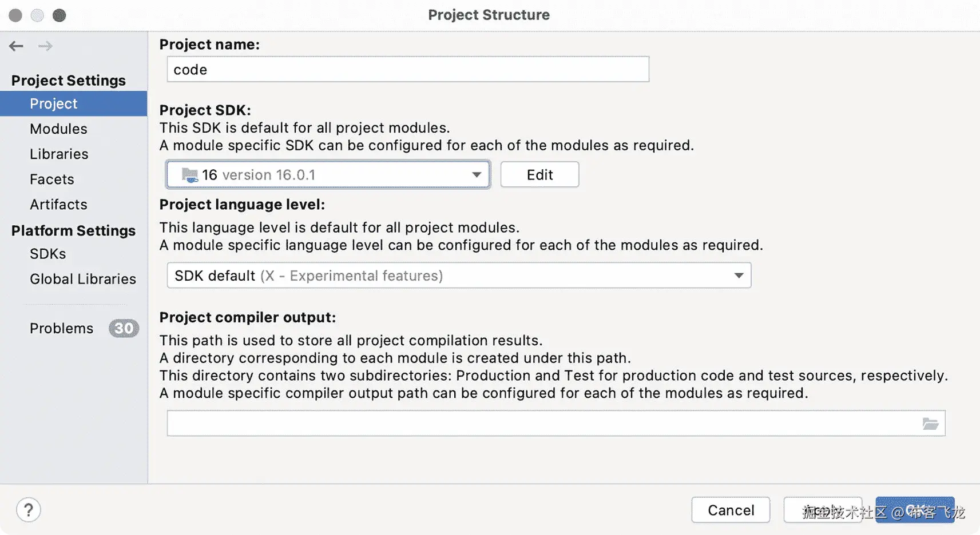Click the SDK folder icon in the dropdown

point(189,175)
